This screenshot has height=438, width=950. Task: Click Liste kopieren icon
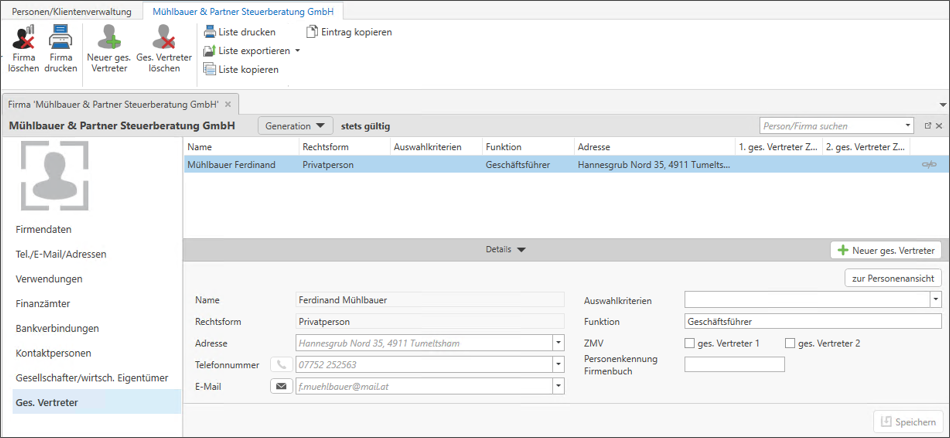click(x=210, y=69)
